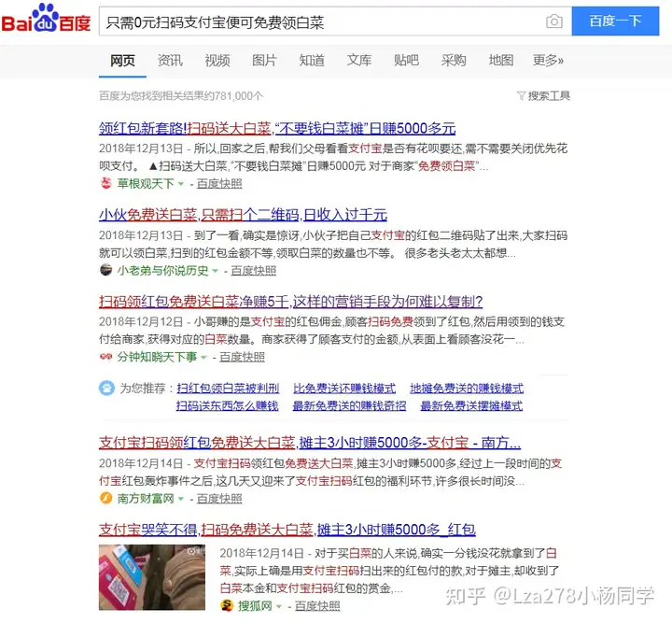Open 百度快照 for the 小老弟与你说历史 result
The image size is (672, 623).
tap(253, 271)
